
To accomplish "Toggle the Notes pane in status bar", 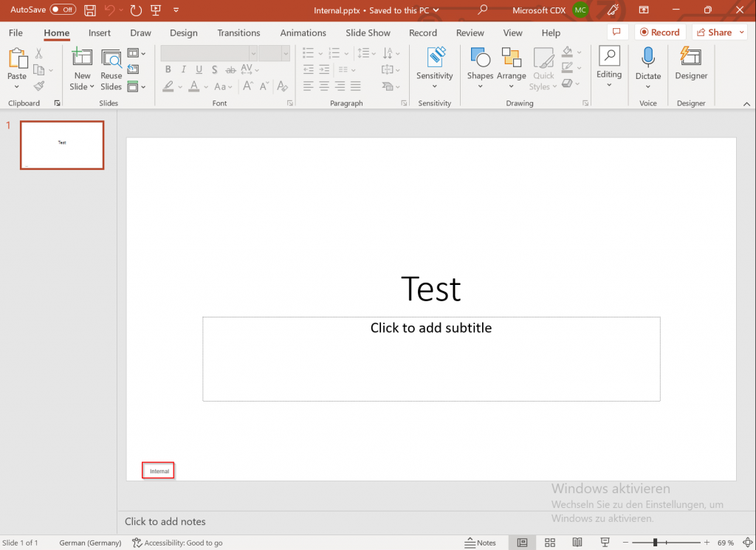I will [480, 543].
